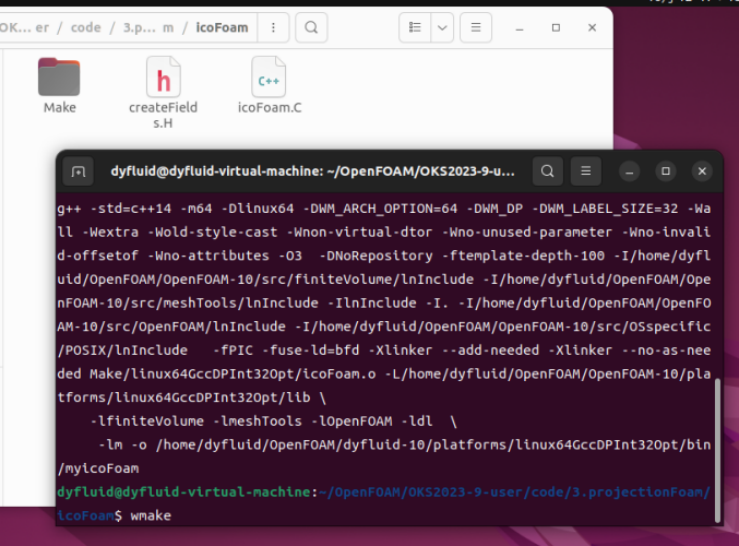The image size is (739, 546).
Task: Click the terminal title bar text
Action: point(312,171)
